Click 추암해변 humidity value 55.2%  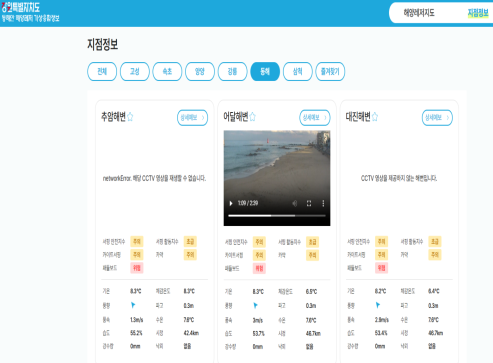click(136, 333)
